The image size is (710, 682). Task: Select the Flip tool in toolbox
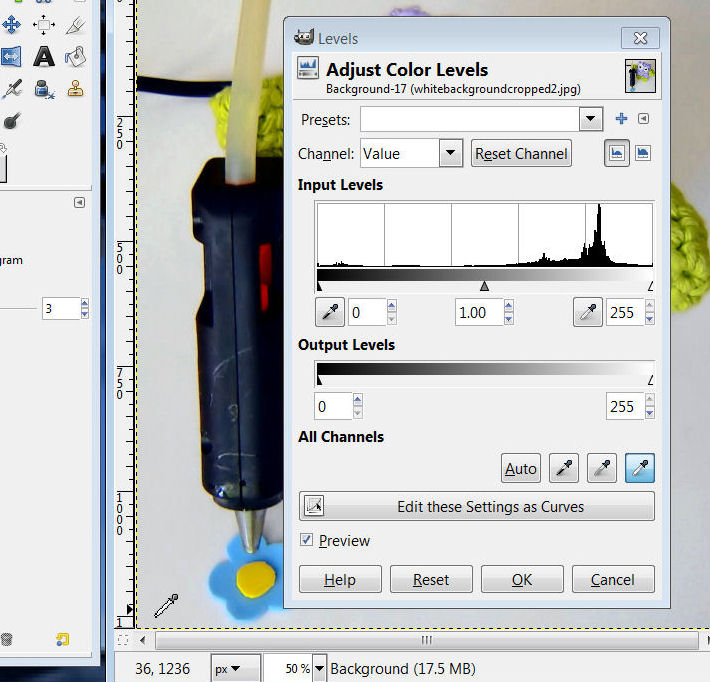[10, 57]
